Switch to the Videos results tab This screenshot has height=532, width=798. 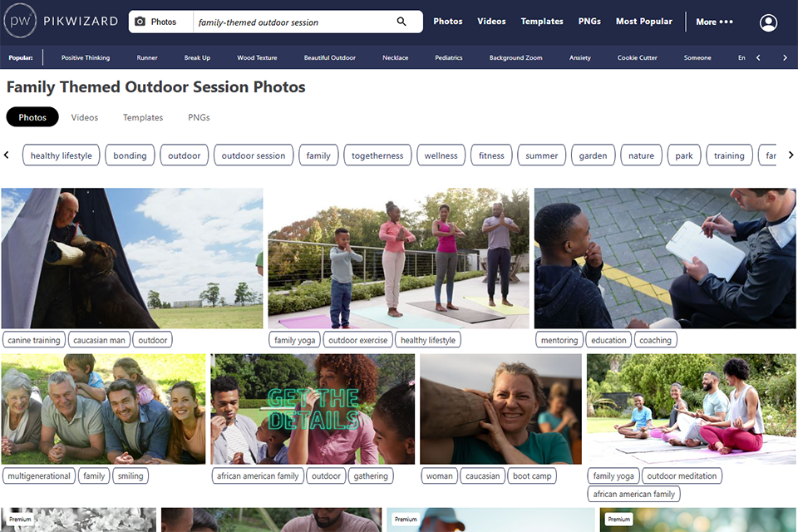[x=85, y=117]
